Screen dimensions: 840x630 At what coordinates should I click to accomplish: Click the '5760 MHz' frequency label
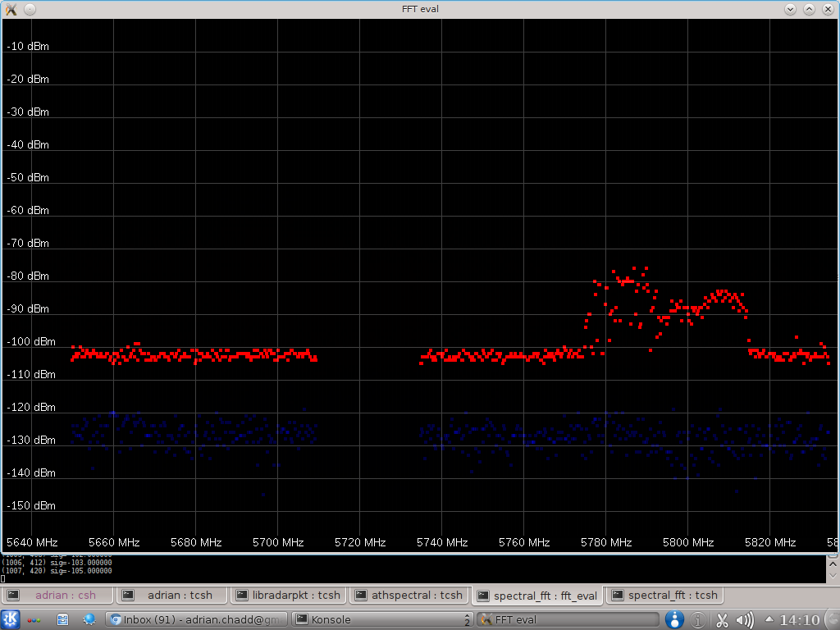[x=524, y=543]
